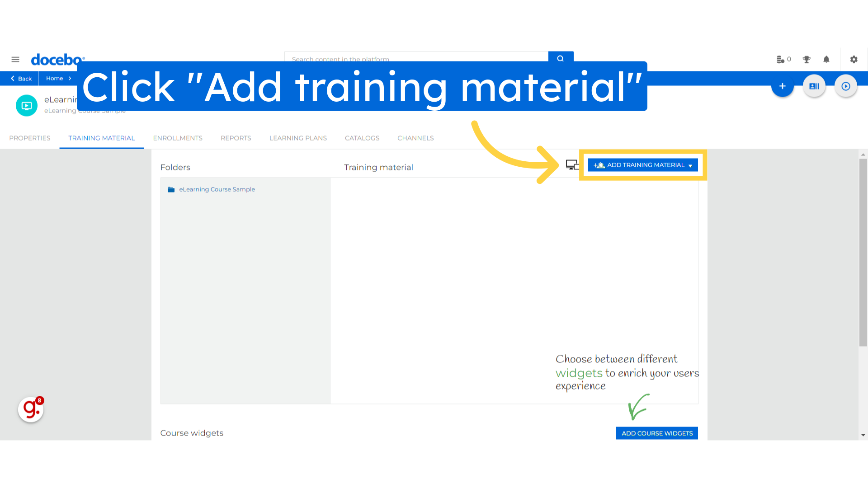Open the REPORTS section

(x=235, y=138)
